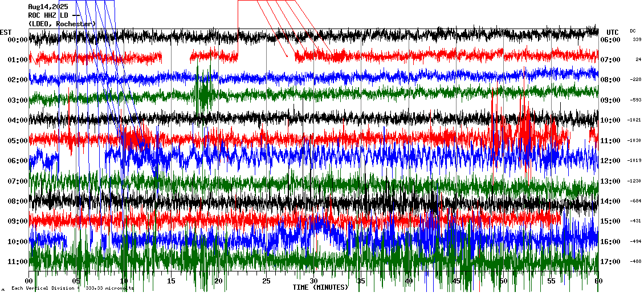Select the 30 minute axis tick label

[313, 281]
